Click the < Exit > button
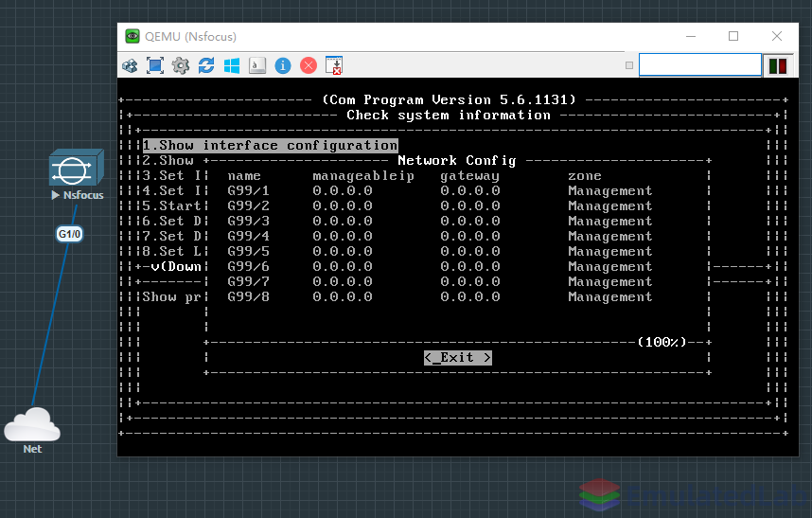The height and width of the screenshot is (518, 812). coord(458,357)
